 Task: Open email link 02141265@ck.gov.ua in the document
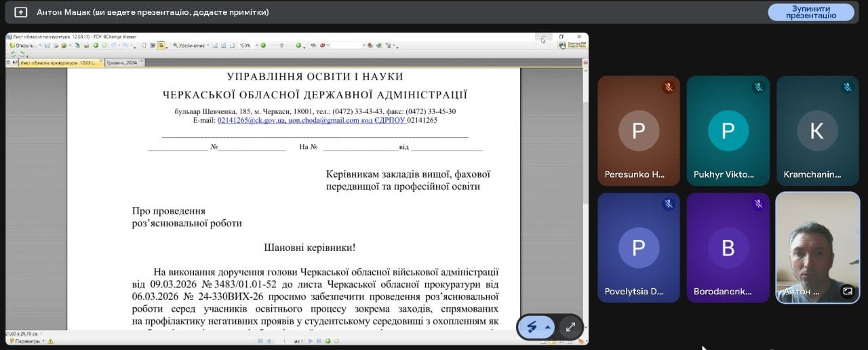[x=251, y=120]
